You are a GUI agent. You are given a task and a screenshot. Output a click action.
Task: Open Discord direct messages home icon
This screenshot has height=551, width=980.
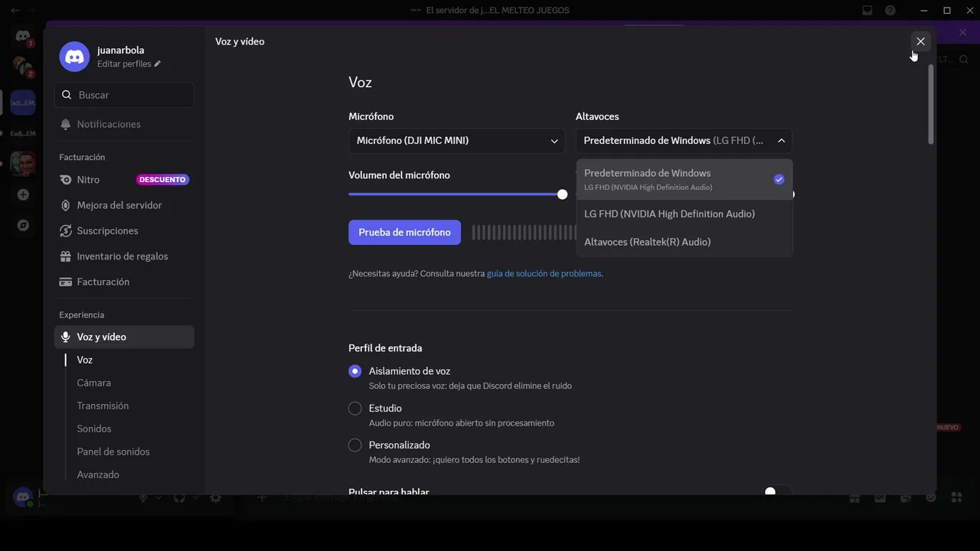[x=23, y=37]
